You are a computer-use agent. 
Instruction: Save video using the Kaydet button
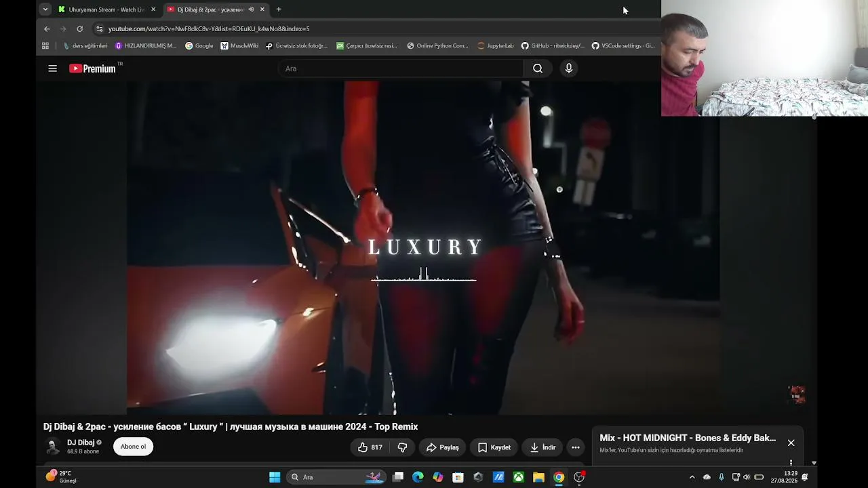[x=494, y=447]
